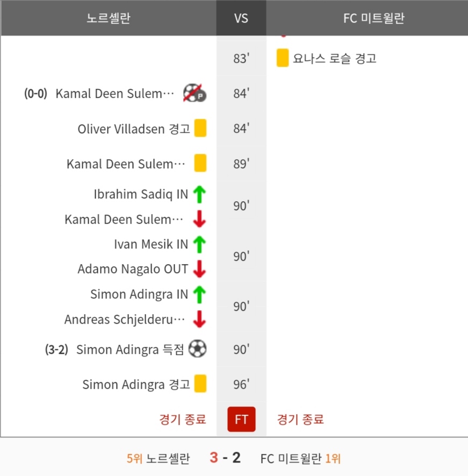468x476 pixels.
Task: Click the yellow card next to 요나스 로슬 경고
Action: coord(283,58)
